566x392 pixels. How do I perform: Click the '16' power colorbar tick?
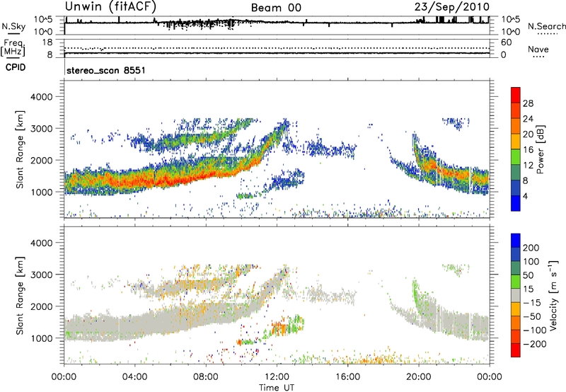[528, 150]
